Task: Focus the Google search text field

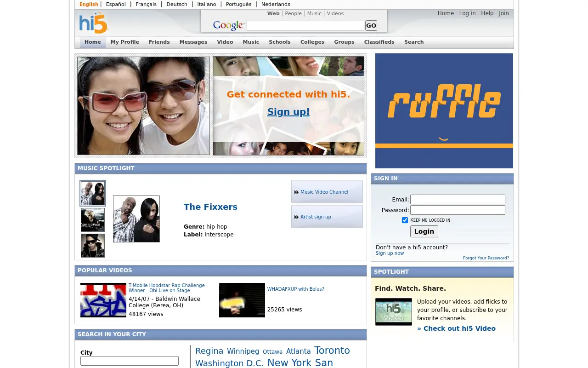Action: (x=305, y=26)
